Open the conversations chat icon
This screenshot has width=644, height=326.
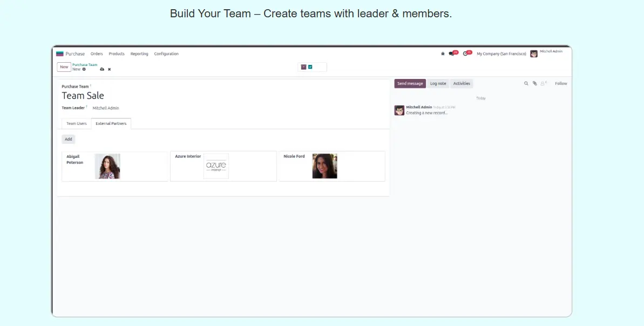[x=452, y=54]
